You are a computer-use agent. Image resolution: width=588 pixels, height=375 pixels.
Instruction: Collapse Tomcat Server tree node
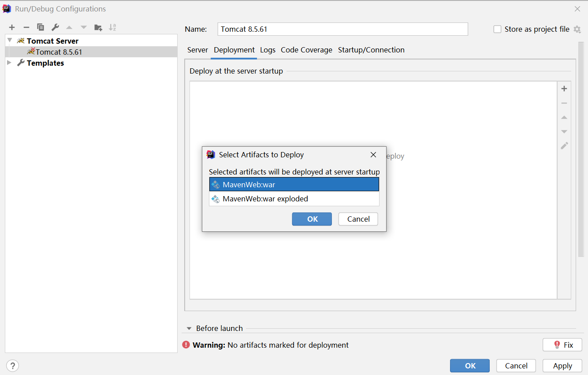pyautogui.click(x=10, y=41)
